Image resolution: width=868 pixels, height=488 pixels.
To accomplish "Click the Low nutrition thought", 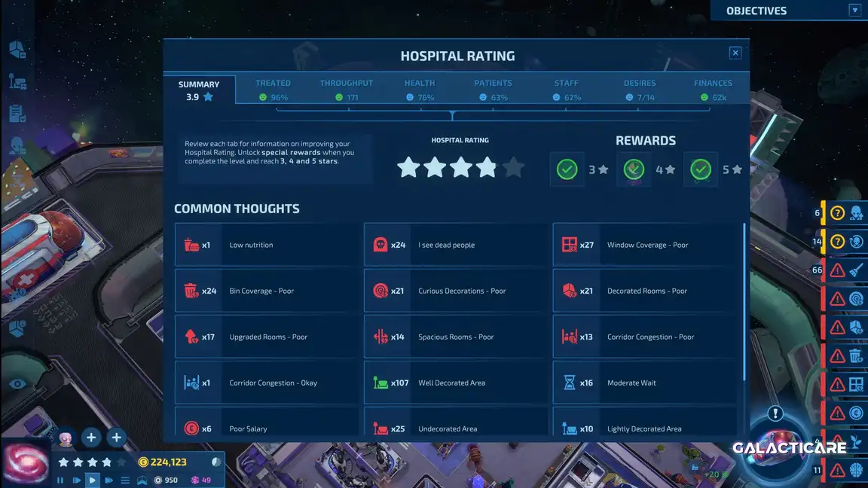I will pyautogui.click(x=267, y=245).
